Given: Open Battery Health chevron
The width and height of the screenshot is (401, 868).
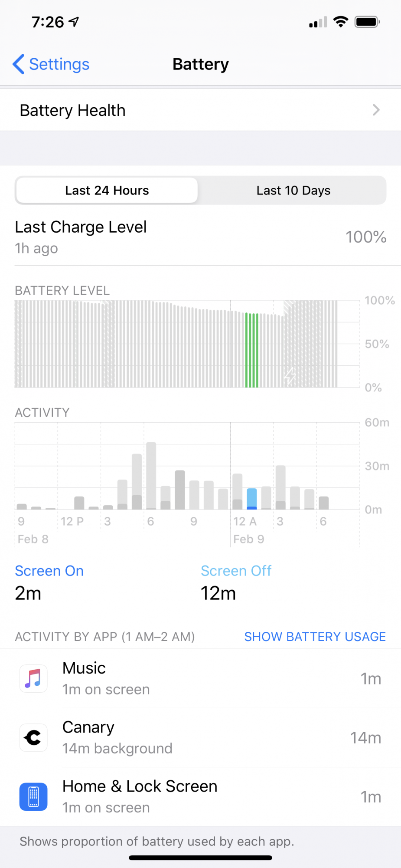Looking at the screenshot, I should (376, 110).
